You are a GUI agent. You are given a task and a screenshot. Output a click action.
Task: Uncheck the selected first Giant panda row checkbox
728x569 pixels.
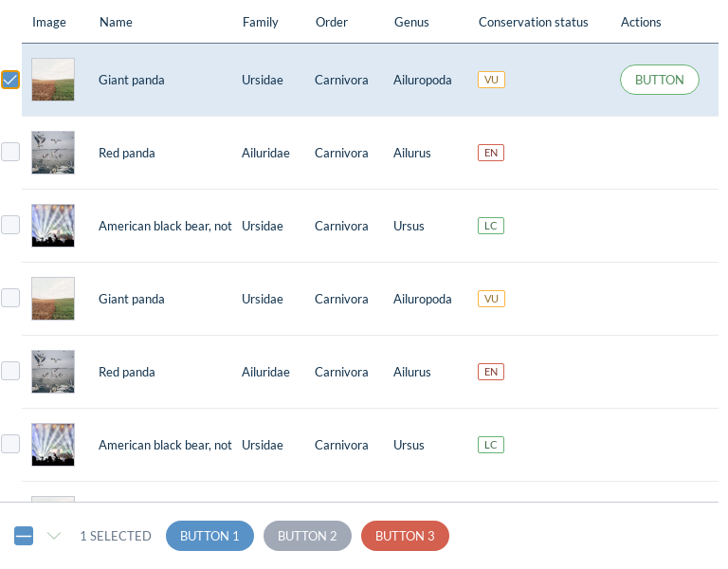[10, 80]
